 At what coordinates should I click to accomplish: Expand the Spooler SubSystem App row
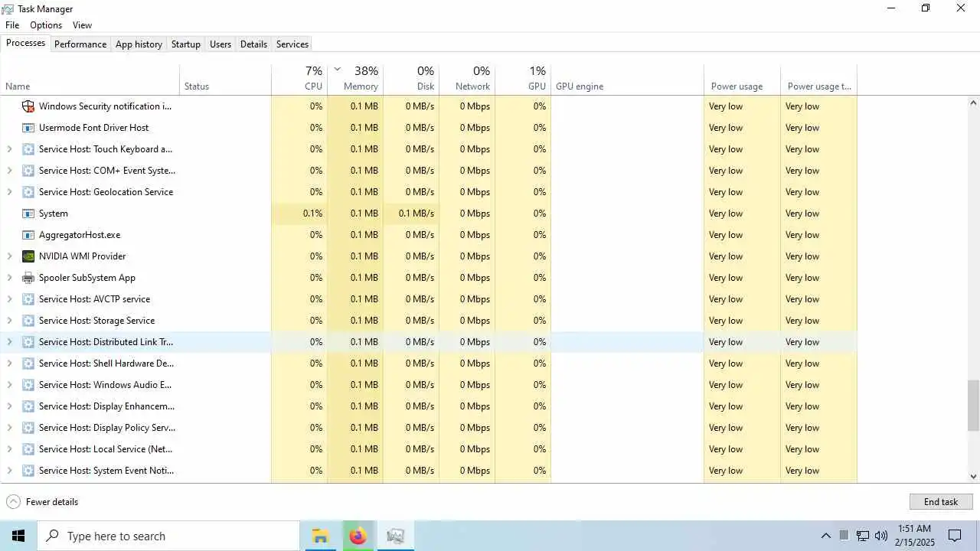point(9,278)
